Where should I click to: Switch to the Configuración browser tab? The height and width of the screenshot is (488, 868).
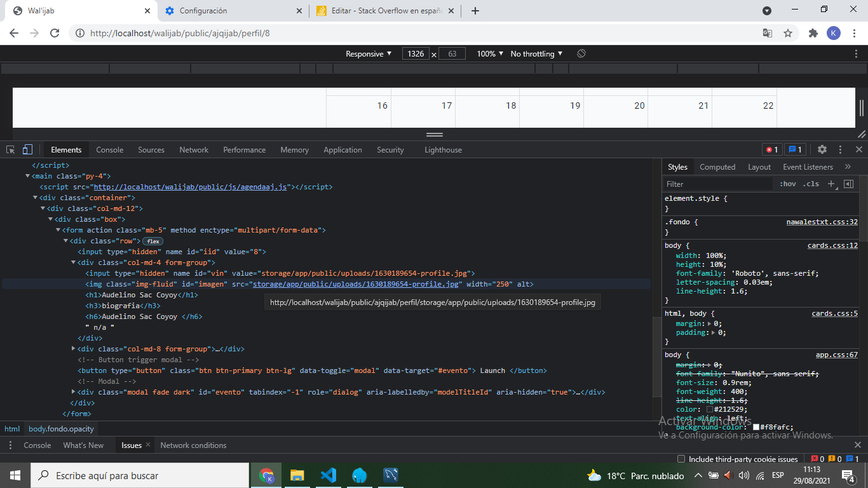click(232, 11)
